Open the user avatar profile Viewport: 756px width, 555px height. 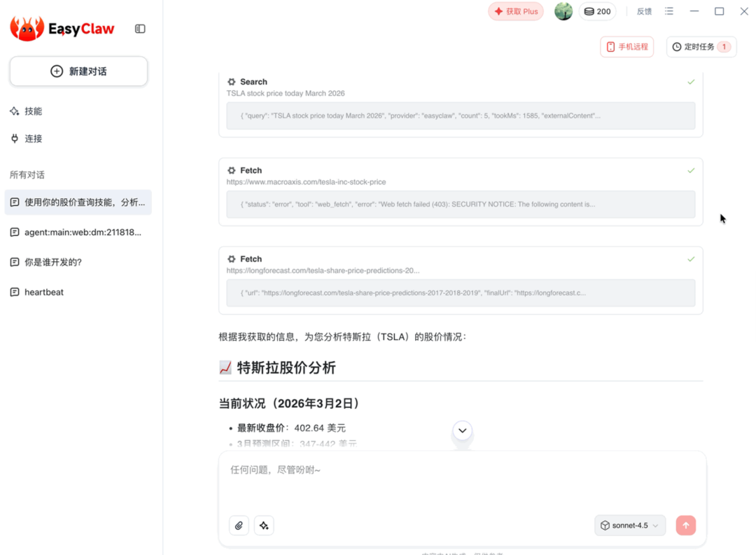[563, 12]
